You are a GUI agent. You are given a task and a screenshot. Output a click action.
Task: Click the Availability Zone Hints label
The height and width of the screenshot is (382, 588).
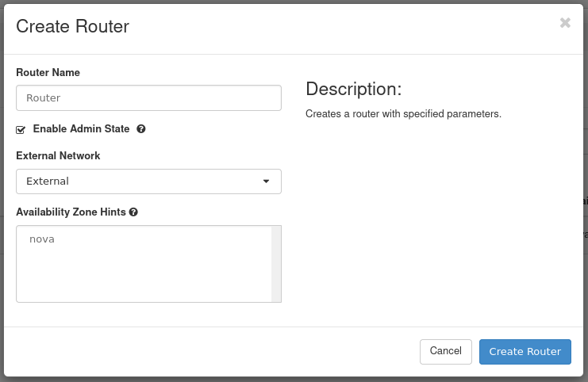[x=71, y=212]
